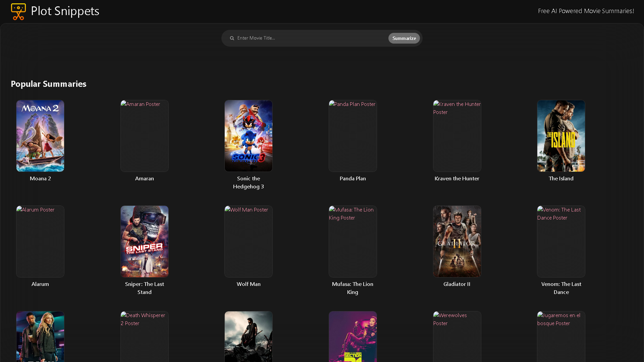Open the Werewolves poster placeholder

(457, 337)
